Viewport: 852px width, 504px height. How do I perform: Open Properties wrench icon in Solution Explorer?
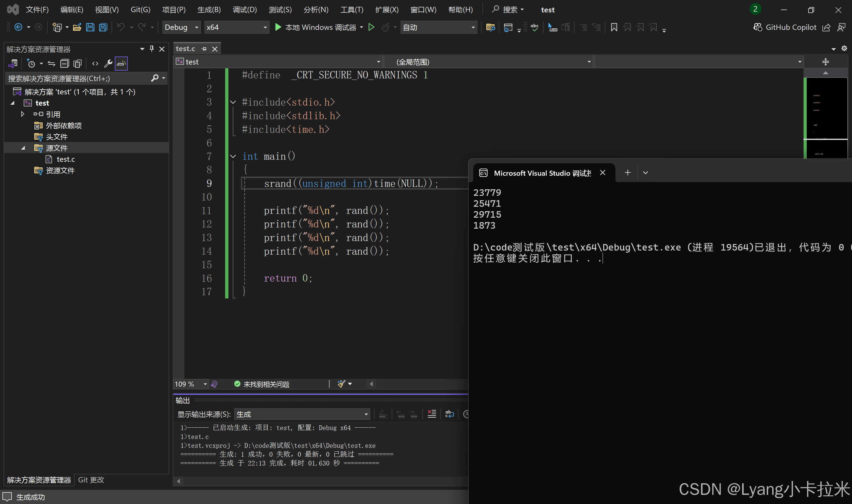point(108,64)
